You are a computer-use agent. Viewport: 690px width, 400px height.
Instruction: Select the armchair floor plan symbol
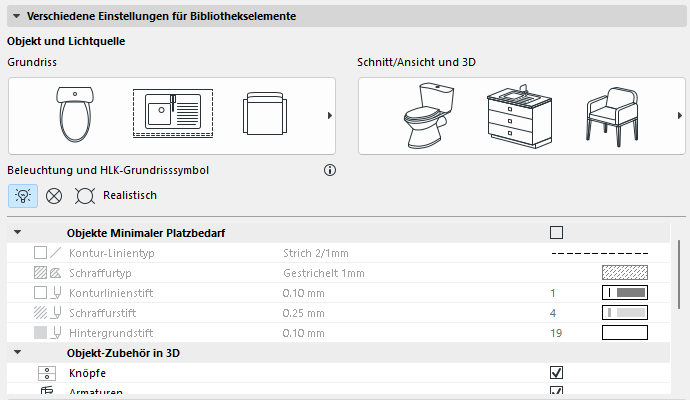(x=266, y=115)
